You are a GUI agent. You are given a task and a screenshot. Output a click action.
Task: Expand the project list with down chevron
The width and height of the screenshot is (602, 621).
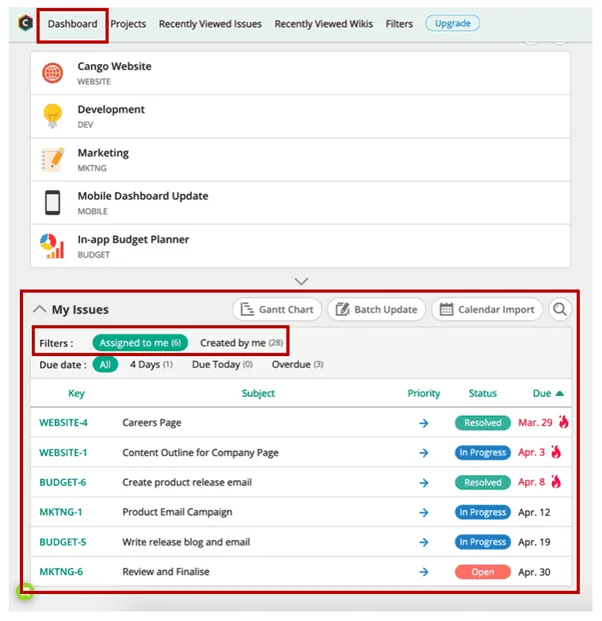tap(301, 282)
